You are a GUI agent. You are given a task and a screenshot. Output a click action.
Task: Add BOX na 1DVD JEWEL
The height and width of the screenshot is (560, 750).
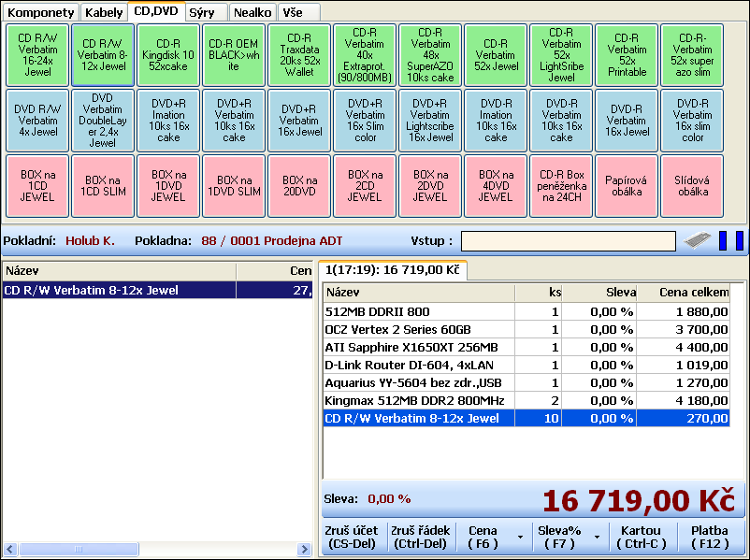(168, 186)
